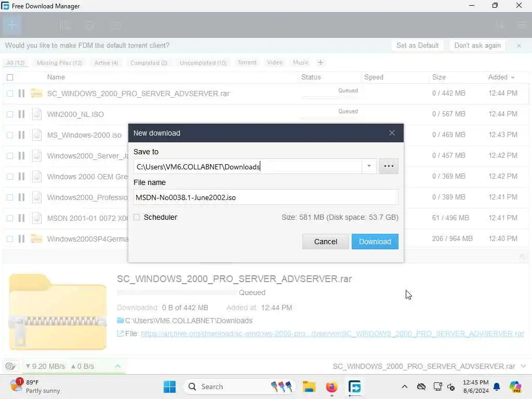
Task: Toggle the select-all checkbox in list header
Action: (10, 77)
